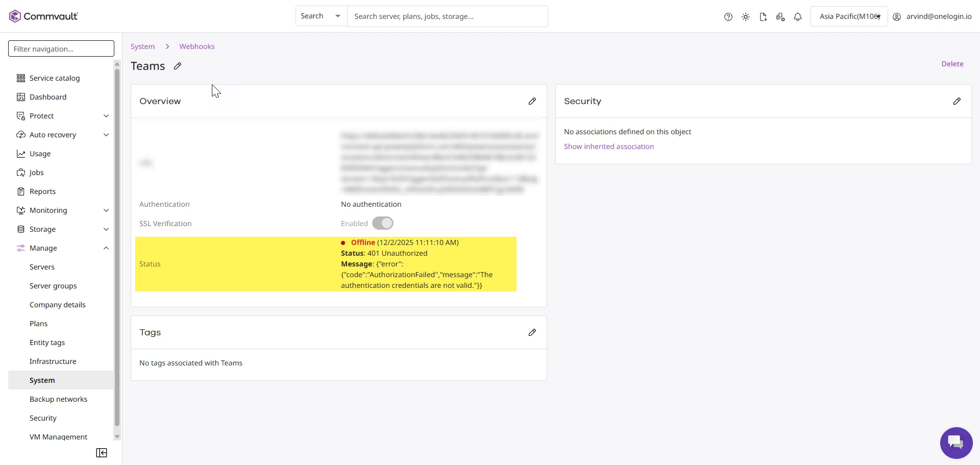This screenshot has height=465, width=980.
Task: Open Plans under Manage
Action: pos(38,324)
